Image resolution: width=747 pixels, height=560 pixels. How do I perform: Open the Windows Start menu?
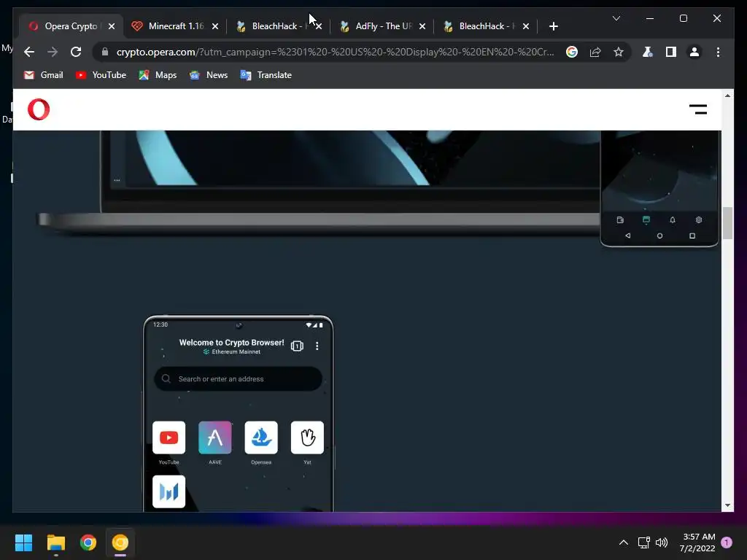coord(23,542)
